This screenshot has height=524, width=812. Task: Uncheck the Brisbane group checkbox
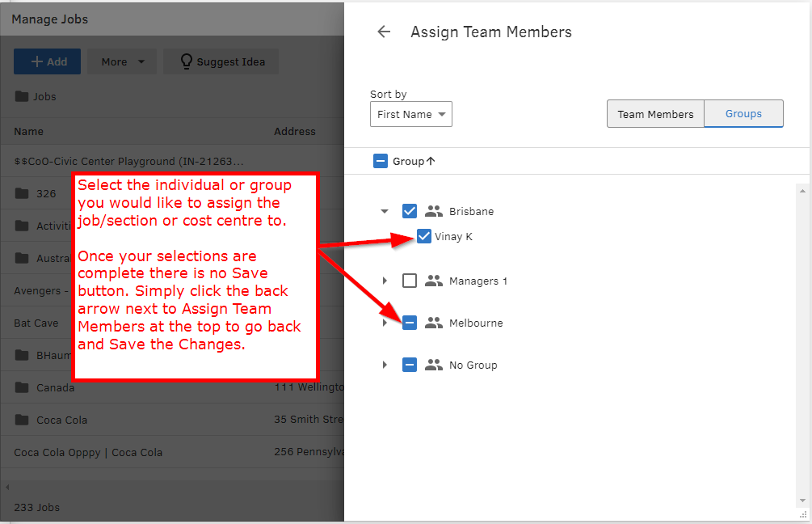click(x=409, y=211)
